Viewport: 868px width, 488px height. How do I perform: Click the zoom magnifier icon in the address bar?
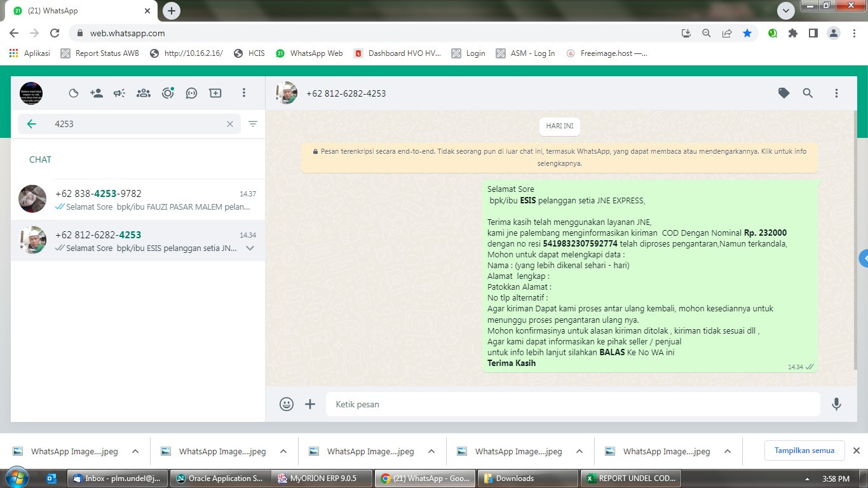tap(707, 33)
